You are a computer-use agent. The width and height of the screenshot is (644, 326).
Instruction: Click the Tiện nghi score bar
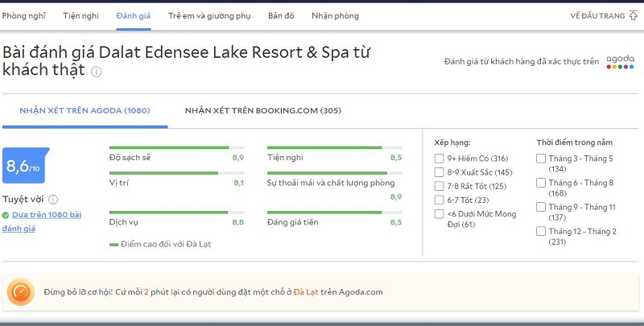coord(334,147)
